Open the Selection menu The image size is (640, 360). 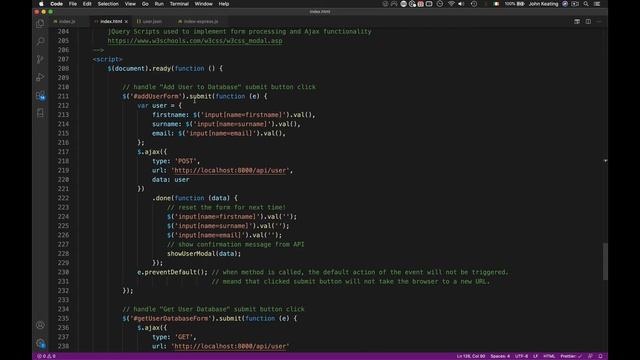108,4
